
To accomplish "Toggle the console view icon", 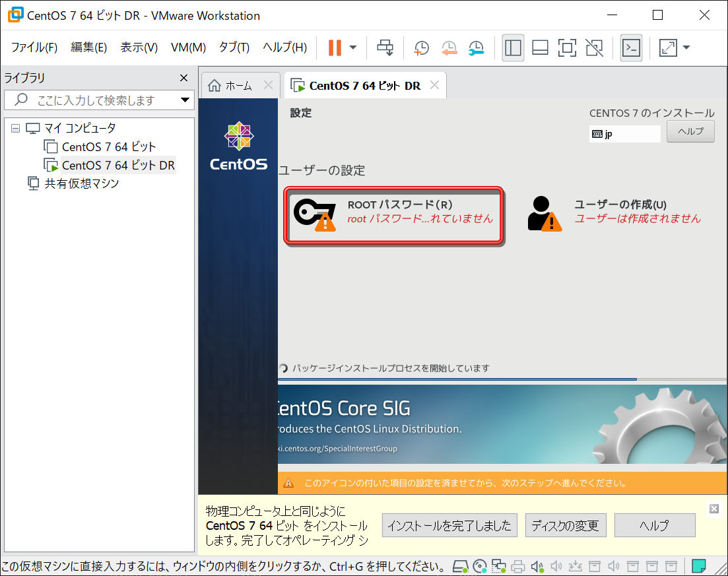I will pyautogui.click(x=632, y=48).
